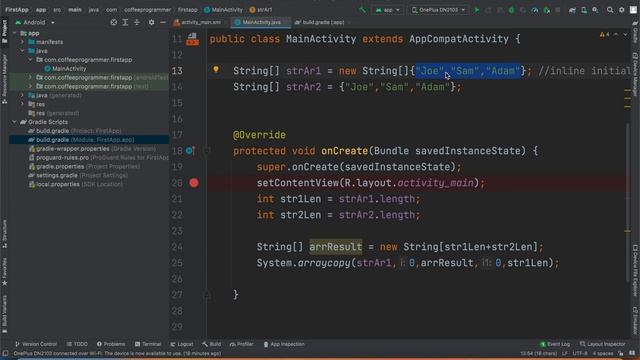
Task: Collapse the java folder node
Action: pos(23,51)
